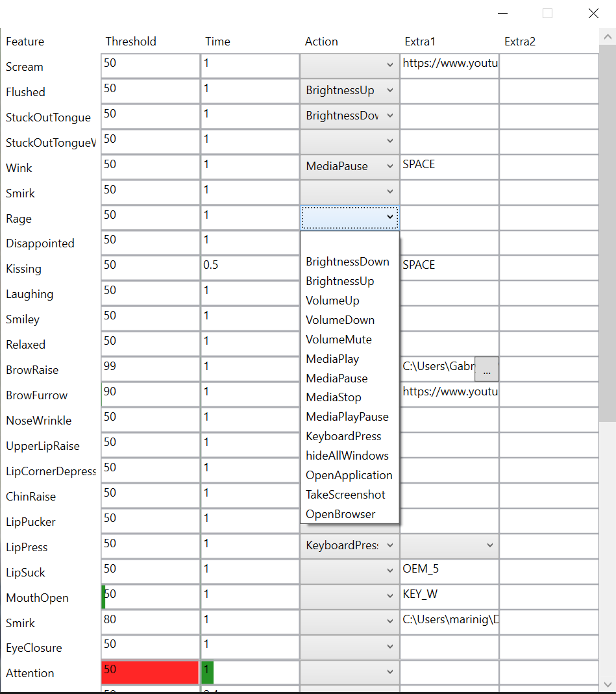Open the Scream row Action dropdown
Screen dimensions: 616x694
[350, 65]
